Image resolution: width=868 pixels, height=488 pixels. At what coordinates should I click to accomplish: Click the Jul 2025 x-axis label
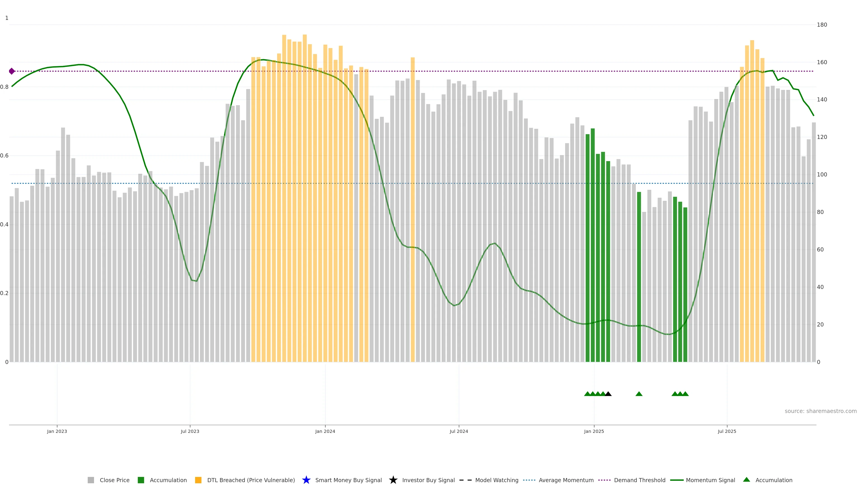(x=727, y=431)
